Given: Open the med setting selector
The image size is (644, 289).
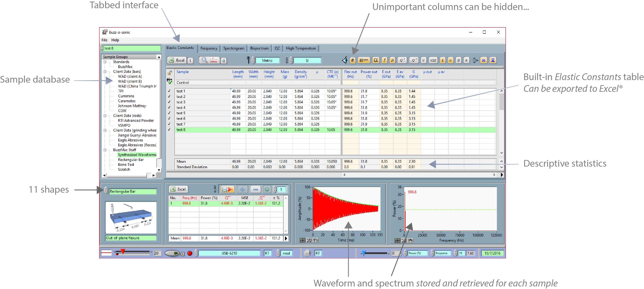Looking at the screenshot, I should (286, 253).
